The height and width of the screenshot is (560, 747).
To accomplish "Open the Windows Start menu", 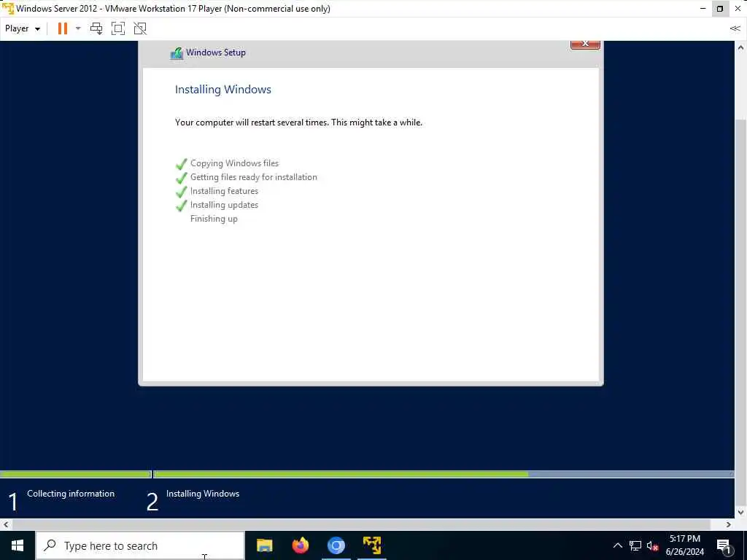I will [18, 545].
